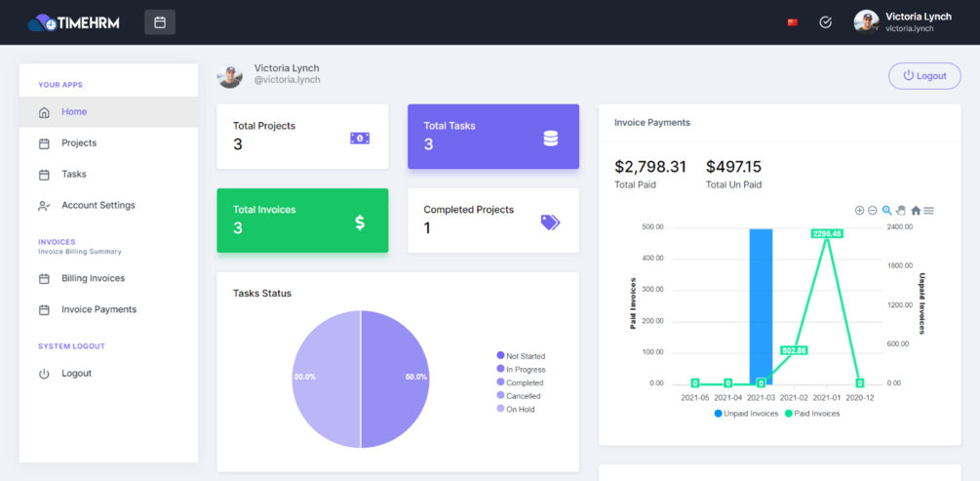Select the chart magnifier selection zoom tool

click(x=886, y=211)
